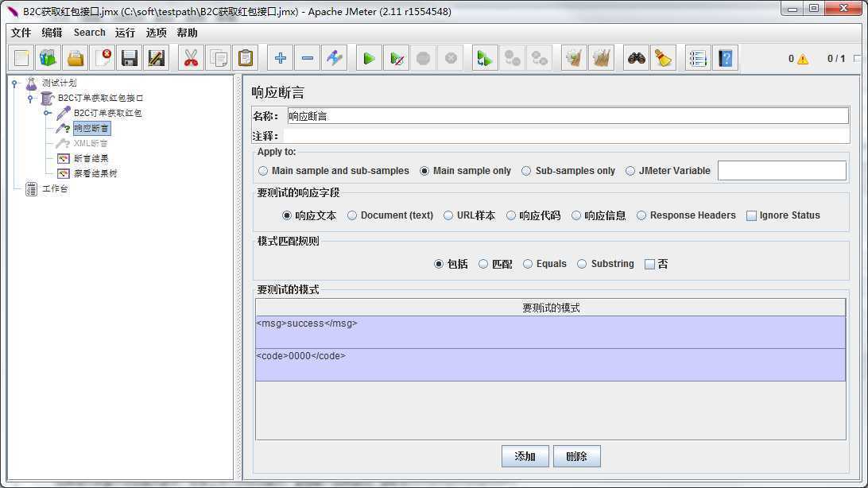Click the Remote stop all icon
This screenshot has height=488, width=868.
pos(512,58)
